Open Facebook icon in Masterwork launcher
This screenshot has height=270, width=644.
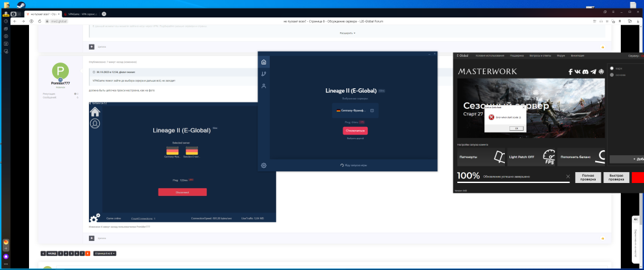(x=571, y=72)
